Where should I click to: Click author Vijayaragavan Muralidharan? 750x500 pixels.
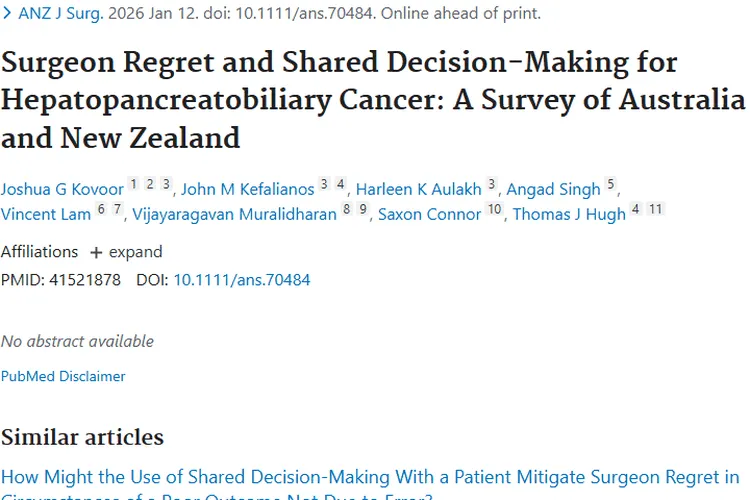pyautogui.click(x=235, y=215)
